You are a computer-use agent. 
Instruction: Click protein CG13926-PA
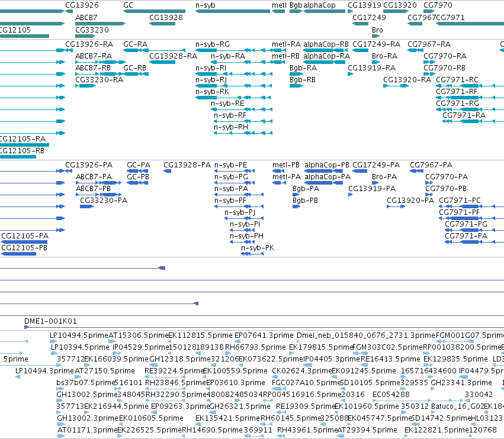pos(89,164)
